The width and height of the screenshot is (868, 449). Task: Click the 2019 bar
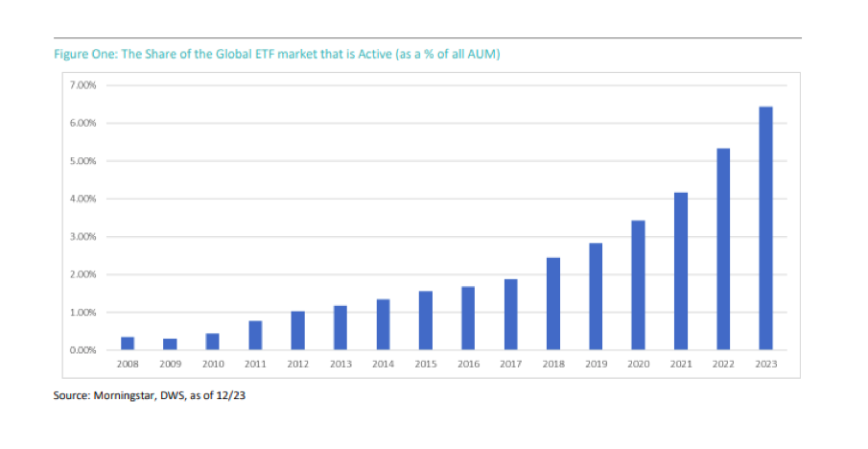pos(596,296)
